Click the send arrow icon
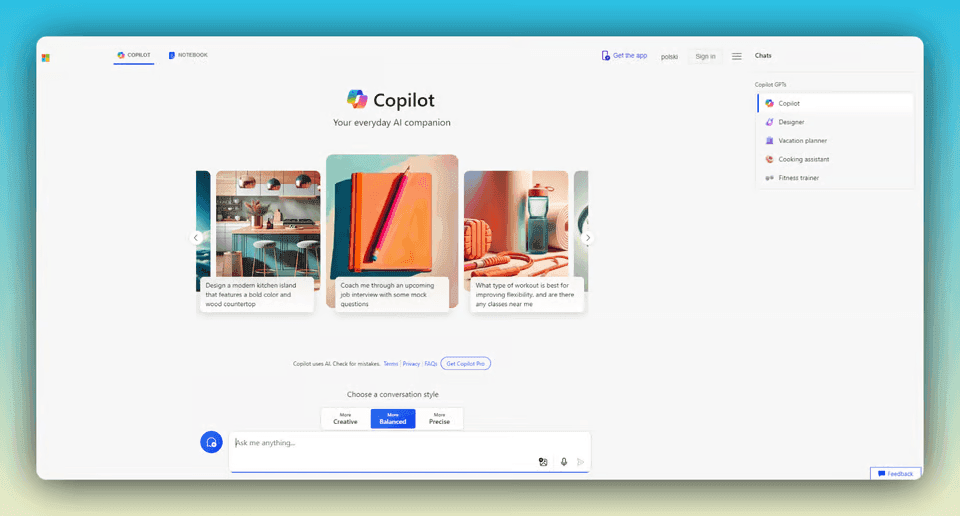 pos(580,462)
